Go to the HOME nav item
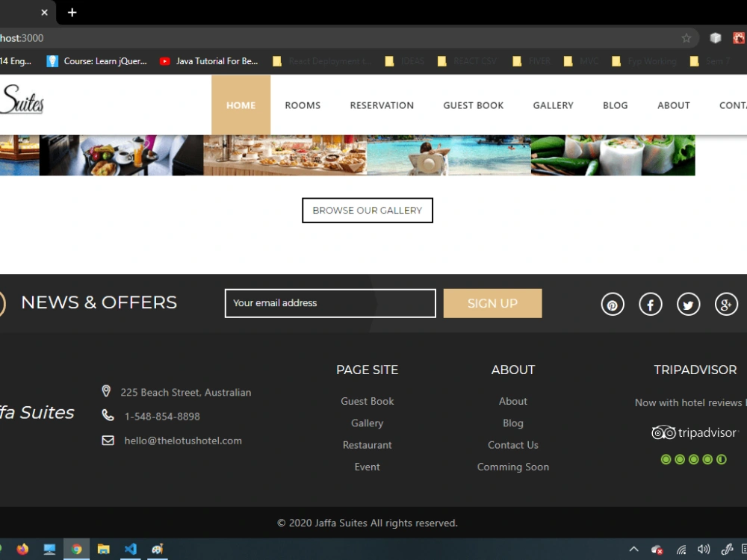 [241, 105]
